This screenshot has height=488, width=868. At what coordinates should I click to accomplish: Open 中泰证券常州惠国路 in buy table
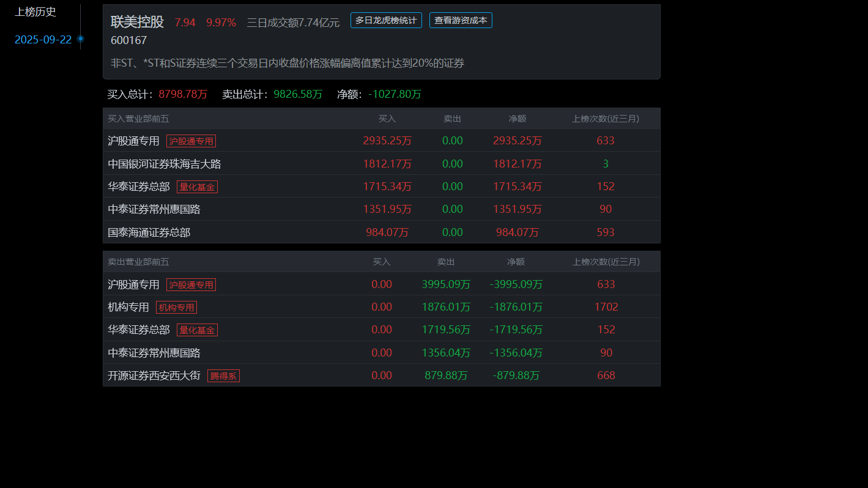coord(154,209)
